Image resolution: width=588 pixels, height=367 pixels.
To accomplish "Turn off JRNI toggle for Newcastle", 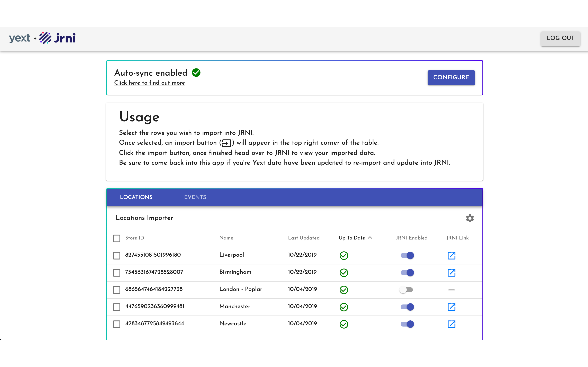I will coord(407,324).
